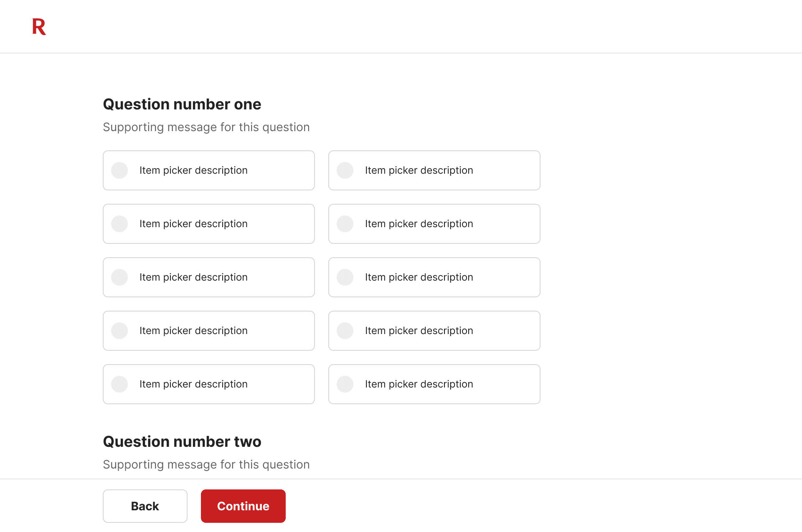Click label text of first row, left item picker
Image resolution: width=802 pixels, height=532 pixels.
tap(193, 170)
